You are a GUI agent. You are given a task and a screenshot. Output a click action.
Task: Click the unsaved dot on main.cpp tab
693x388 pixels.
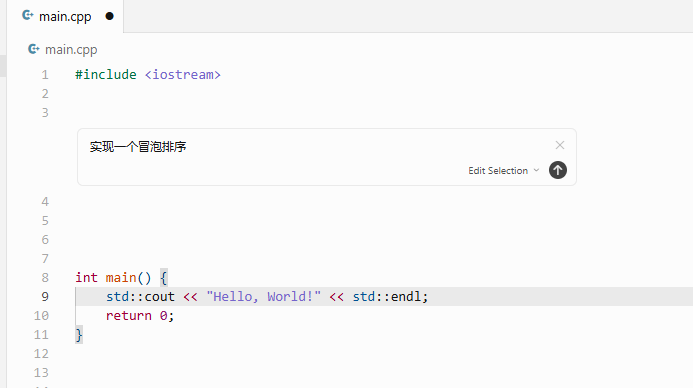[110, 16]
